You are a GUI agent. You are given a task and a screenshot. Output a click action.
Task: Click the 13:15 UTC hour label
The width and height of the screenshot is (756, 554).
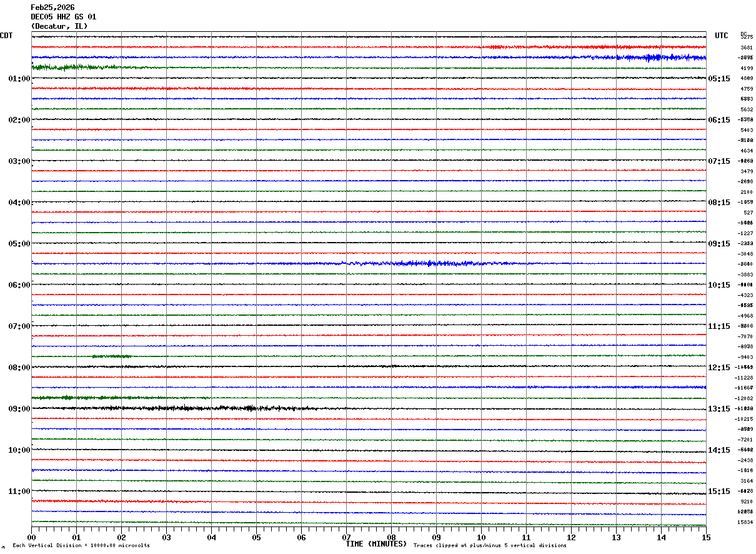click(719, 409)
